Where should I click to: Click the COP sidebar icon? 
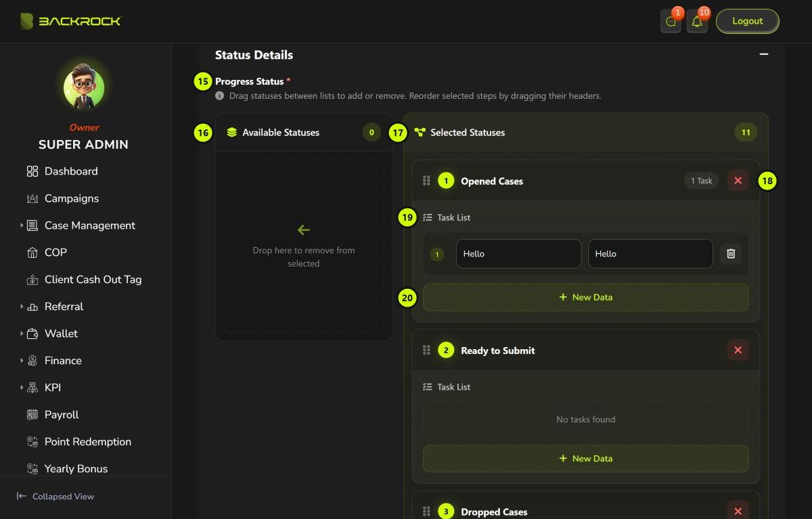(x=32, y=252)
